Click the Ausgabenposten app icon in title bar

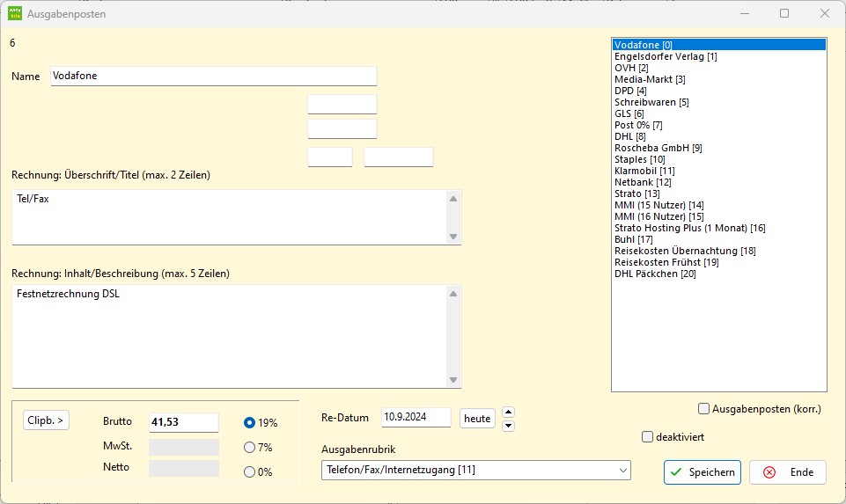15,13
